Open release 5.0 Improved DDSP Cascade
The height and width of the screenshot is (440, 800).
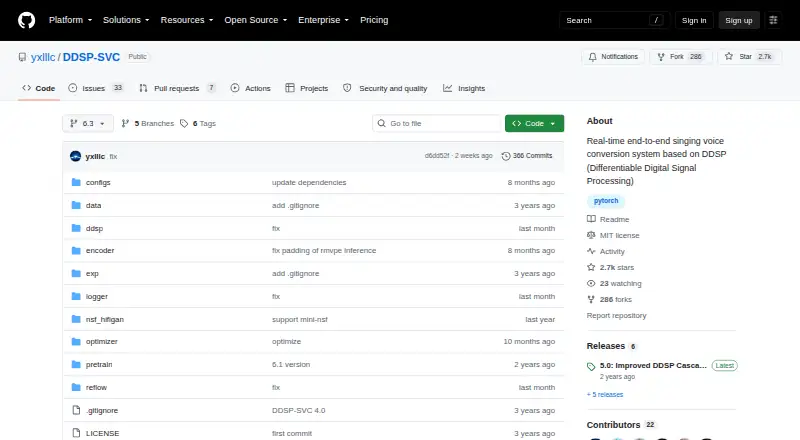[653, 365]
